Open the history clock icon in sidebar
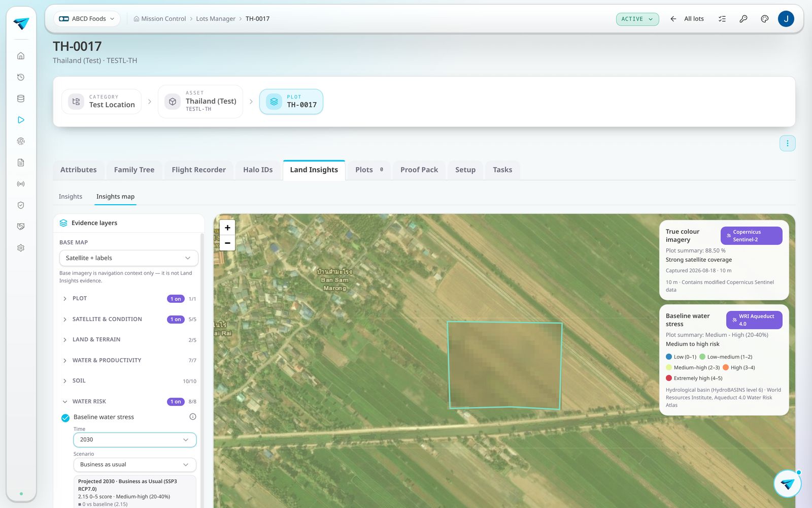Screen dimensions: 812x508 [x=21, y=77]
